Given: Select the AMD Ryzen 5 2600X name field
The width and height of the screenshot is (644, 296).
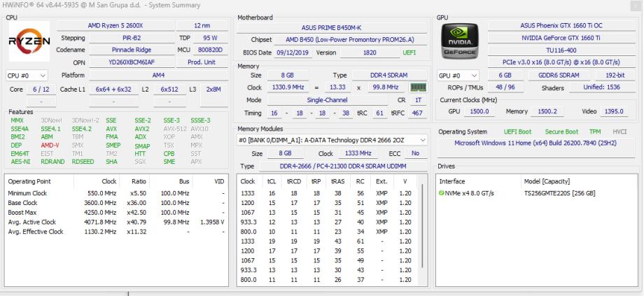Looking at the screenshot, I should coord(115,25).
